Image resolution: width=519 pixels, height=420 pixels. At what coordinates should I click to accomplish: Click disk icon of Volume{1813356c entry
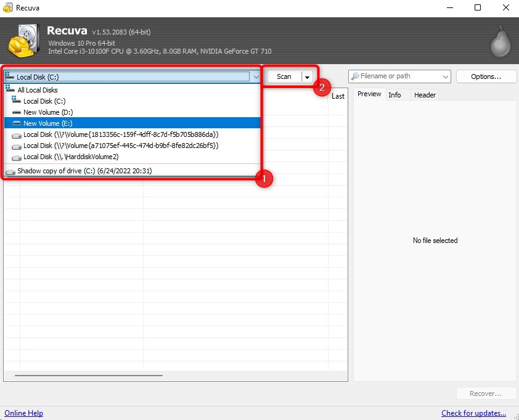[17, 135]
